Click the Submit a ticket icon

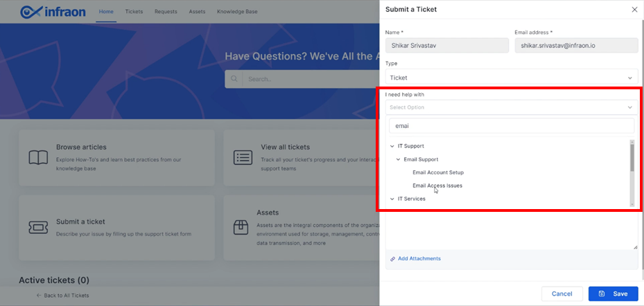[38, 227]
